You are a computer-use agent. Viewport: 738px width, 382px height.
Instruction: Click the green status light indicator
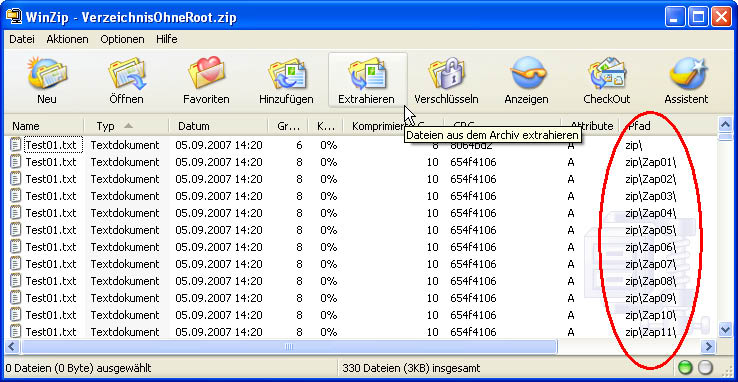tap(685, 367)
